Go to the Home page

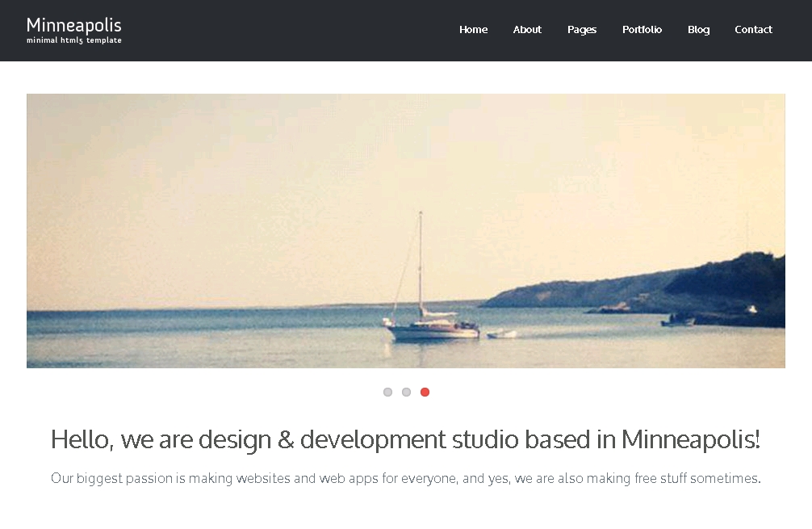coord(473,30)
